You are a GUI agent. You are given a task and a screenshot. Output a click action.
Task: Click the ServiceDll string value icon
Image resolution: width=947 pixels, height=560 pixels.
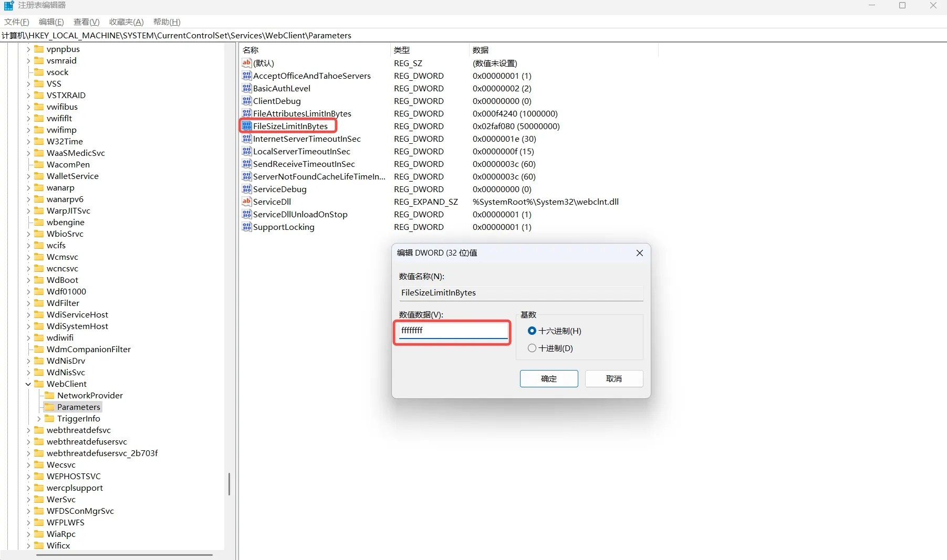point(246,202)
